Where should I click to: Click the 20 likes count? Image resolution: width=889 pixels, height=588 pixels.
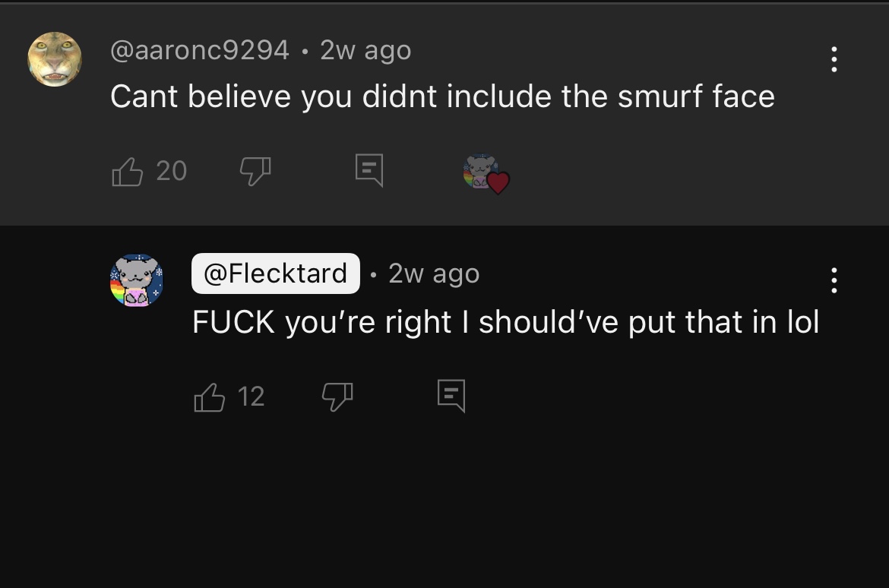point(171,171)
